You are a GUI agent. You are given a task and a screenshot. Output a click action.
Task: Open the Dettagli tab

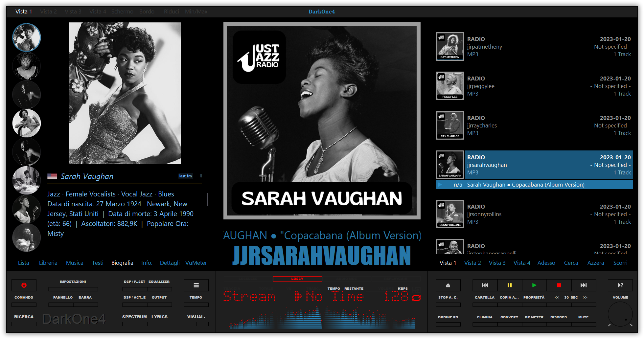coord(170,263)
